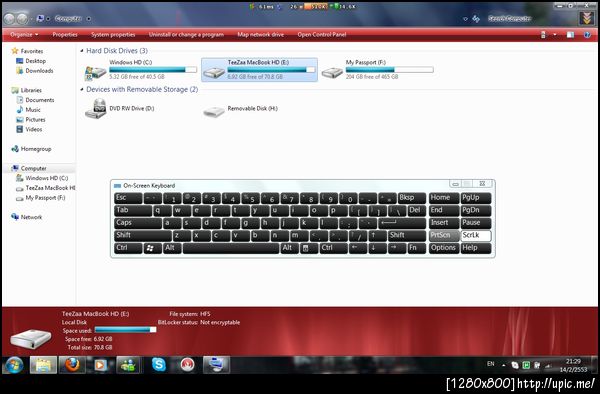The height and width of the screenshot is (394, 600).
Task: Click the TeeZaa MacBook HD capacity bar
Action: tap(271, 70)
